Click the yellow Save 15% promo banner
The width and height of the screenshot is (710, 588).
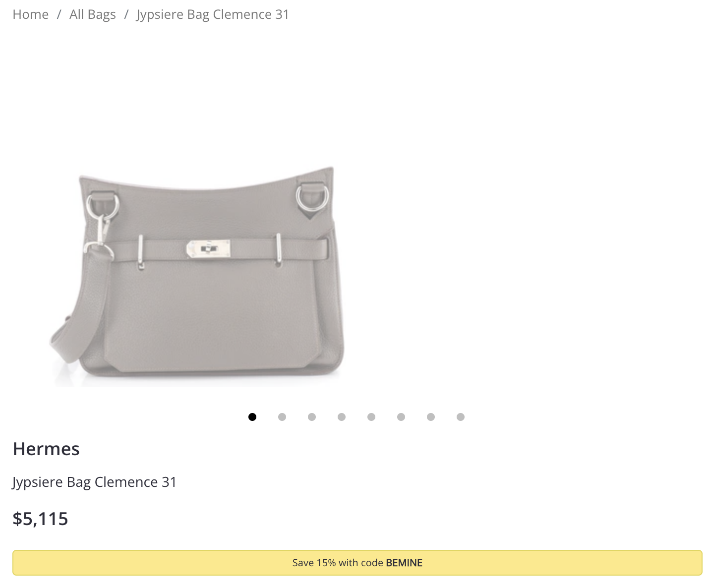(357, 563)
